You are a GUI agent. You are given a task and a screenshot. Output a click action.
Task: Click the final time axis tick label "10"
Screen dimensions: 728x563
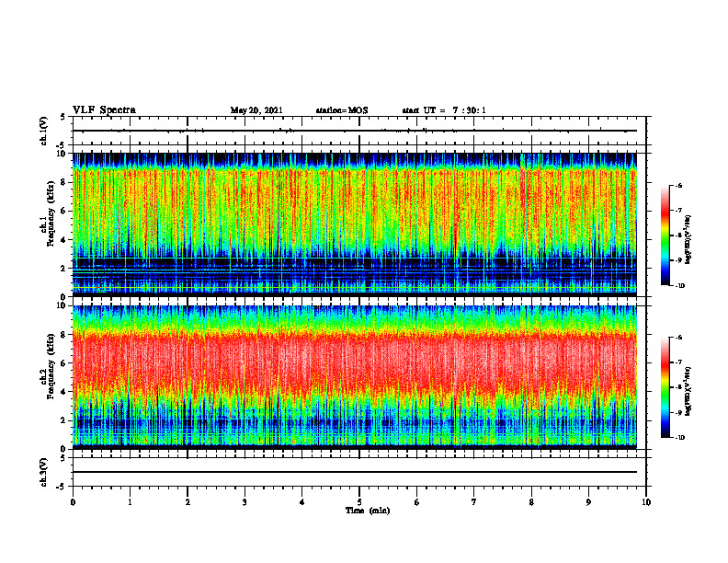pyautogui.click(x=646, y=502)
